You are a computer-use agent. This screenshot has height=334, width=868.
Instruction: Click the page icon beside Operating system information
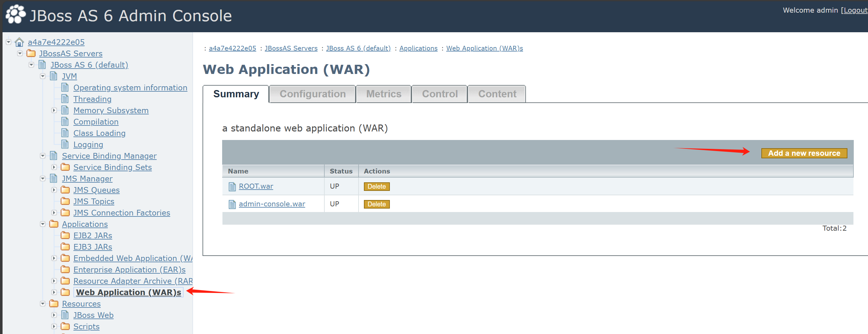65,88
